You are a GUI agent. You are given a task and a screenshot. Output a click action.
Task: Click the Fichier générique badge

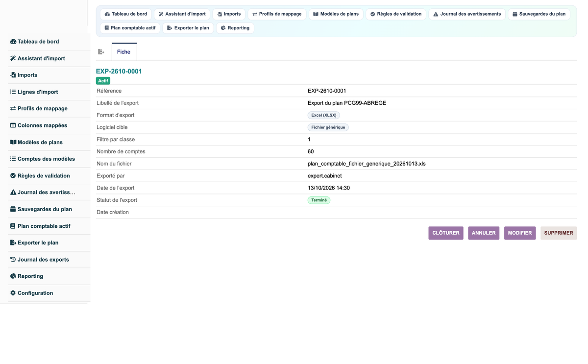[328, 127]
